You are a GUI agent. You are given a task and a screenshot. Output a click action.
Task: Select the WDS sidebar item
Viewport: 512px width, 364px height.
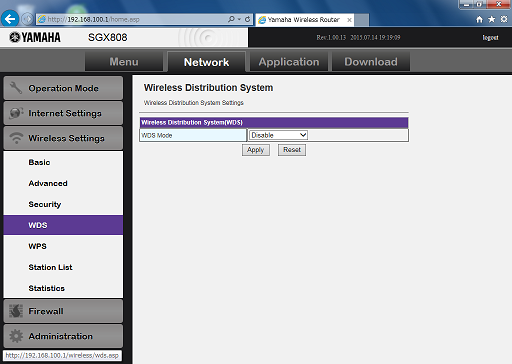pos(63,225)
